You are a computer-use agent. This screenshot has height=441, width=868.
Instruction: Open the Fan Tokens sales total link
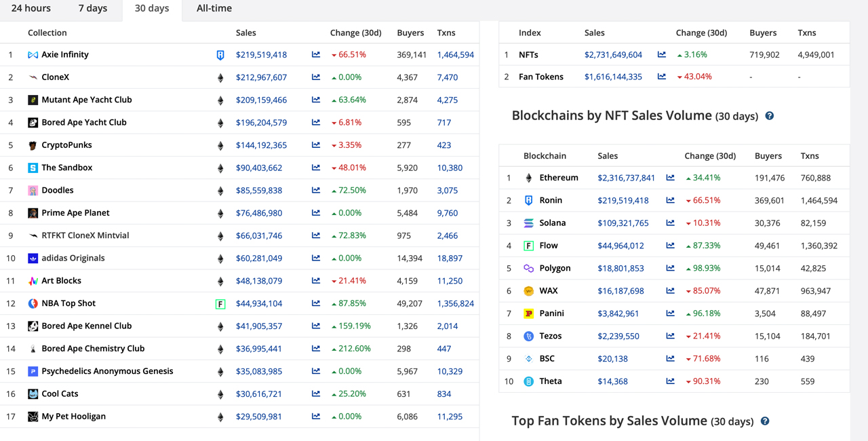pos(613,77)
